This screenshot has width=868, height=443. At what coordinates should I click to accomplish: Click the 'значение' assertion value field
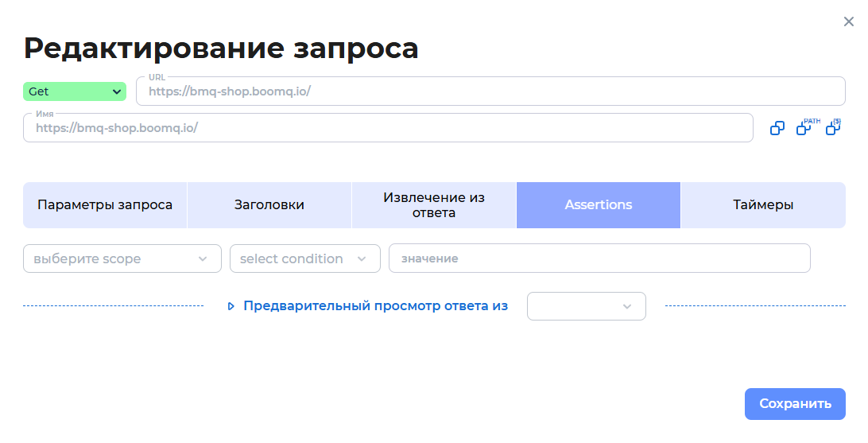(x=599, y=258)
